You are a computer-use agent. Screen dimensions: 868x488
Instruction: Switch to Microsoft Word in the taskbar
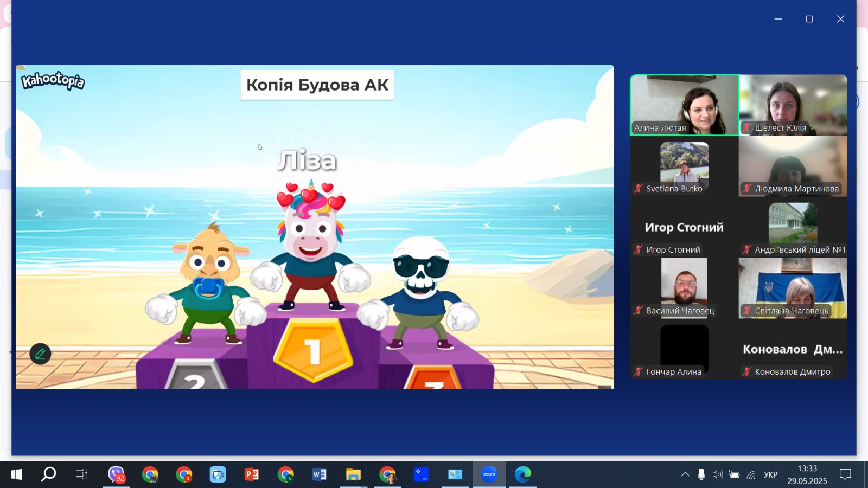(x=319, y=474)
